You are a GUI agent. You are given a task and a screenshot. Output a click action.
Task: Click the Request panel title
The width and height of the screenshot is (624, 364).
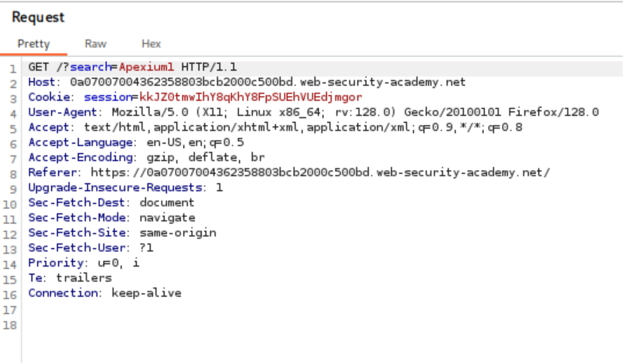pos(38,17)
